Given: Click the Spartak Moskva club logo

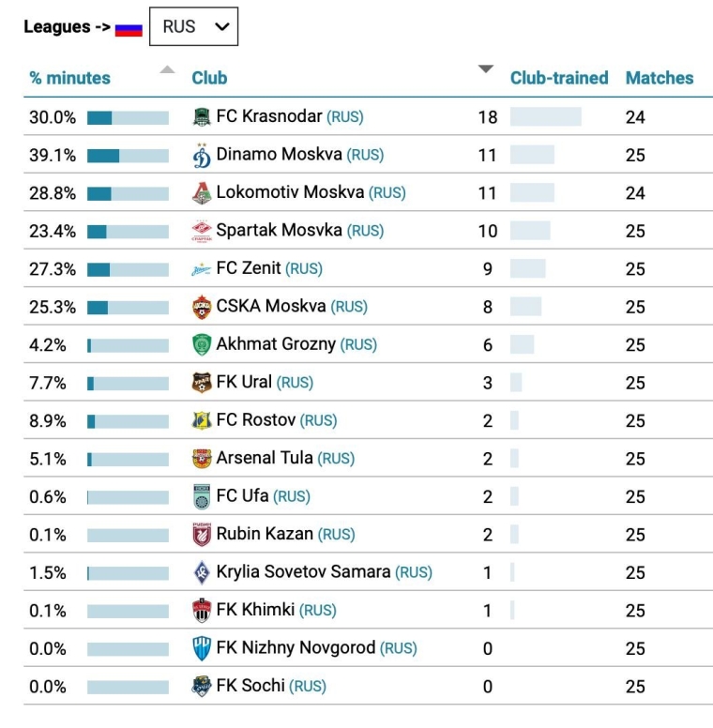Looking at the screenshot, I should pyautogui.click(x=202, y=231).
